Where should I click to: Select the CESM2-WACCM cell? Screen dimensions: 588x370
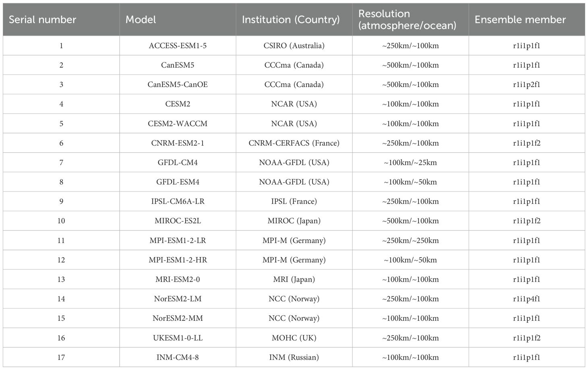coord(178,123)
